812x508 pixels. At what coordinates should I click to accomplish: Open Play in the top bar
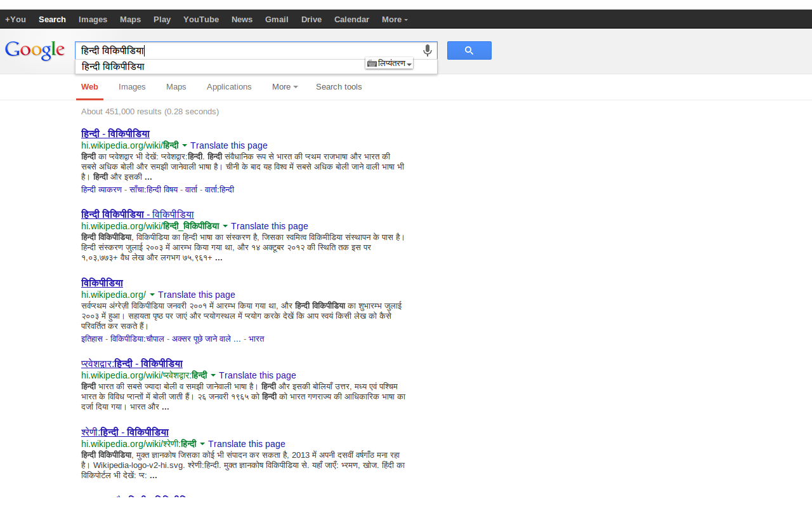[162, 20]
